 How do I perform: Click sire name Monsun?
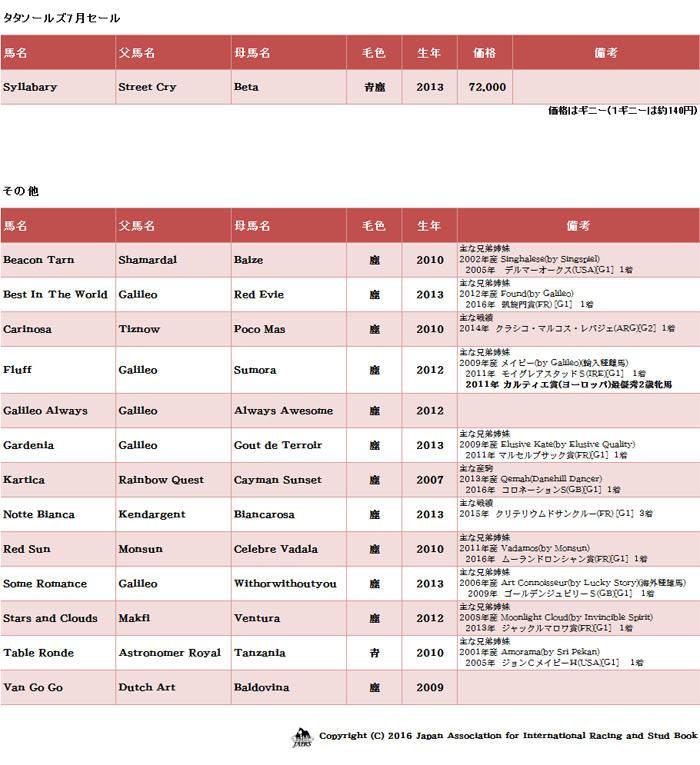140,549
